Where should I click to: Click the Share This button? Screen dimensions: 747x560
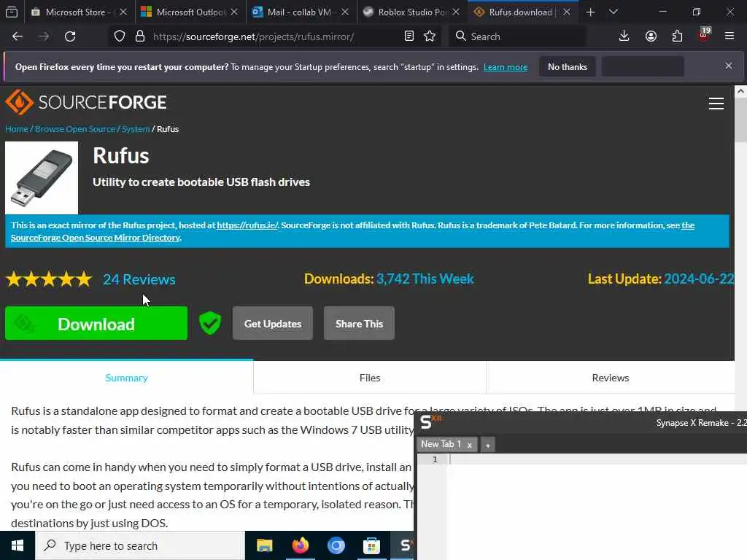[359, 323]
